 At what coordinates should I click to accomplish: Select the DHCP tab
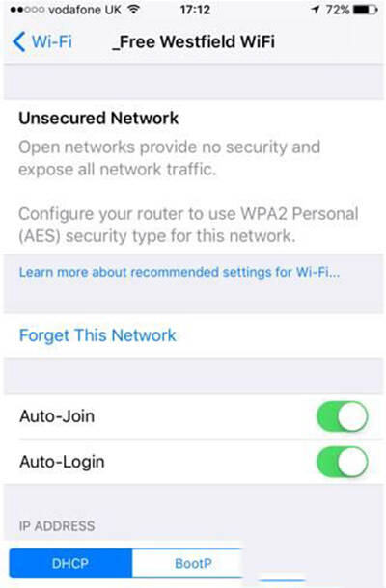pyautogui.click(x=70, y=563)
